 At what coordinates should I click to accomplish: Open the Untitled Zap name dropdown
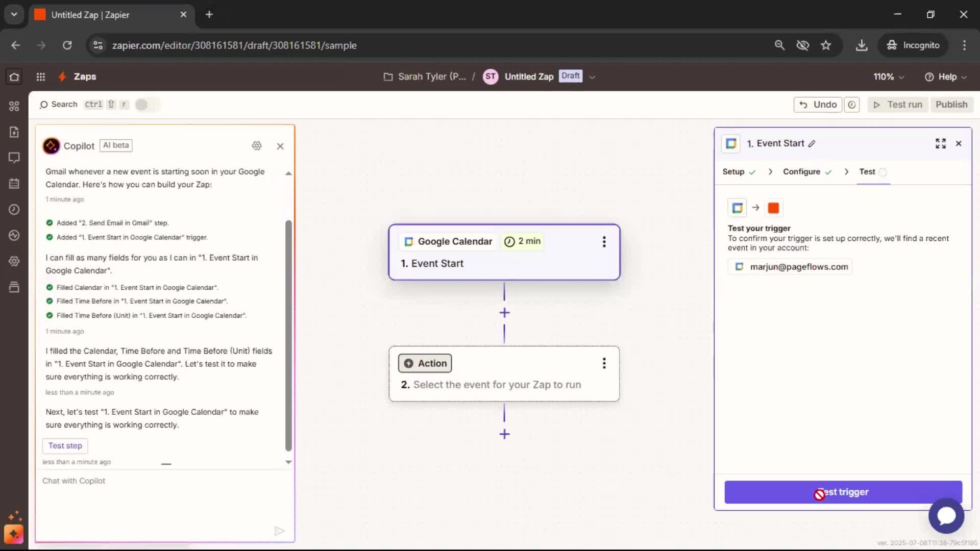tap(592, 77)
